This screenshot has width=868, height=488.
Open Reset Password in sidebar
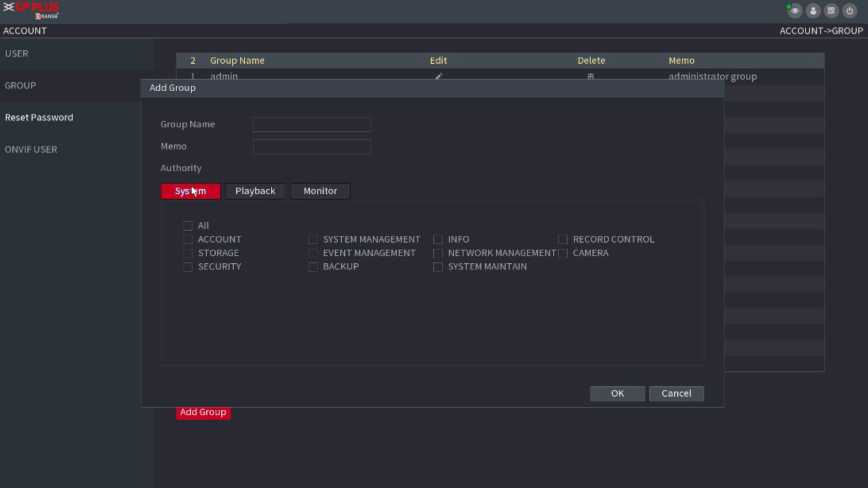39,117
